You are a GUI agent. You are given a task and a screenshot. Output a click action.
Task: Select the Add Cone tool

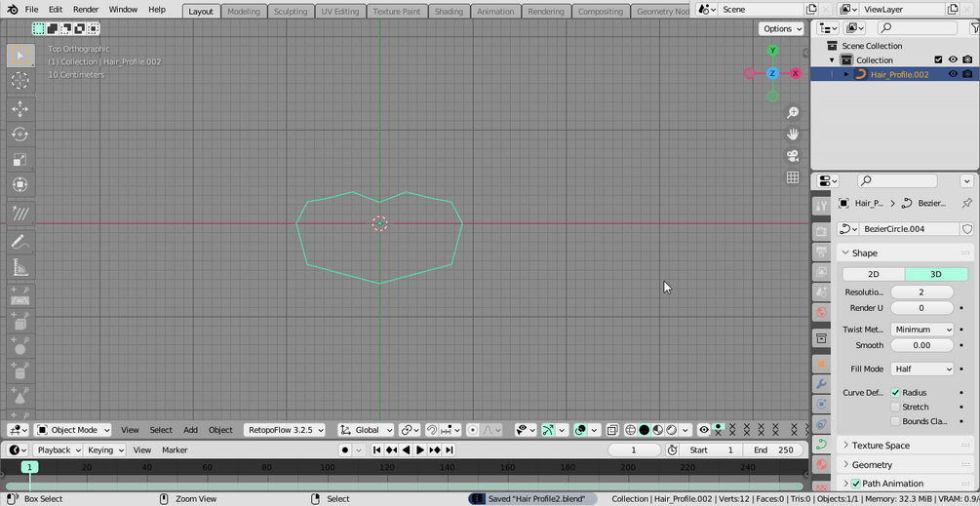(20, 397)
